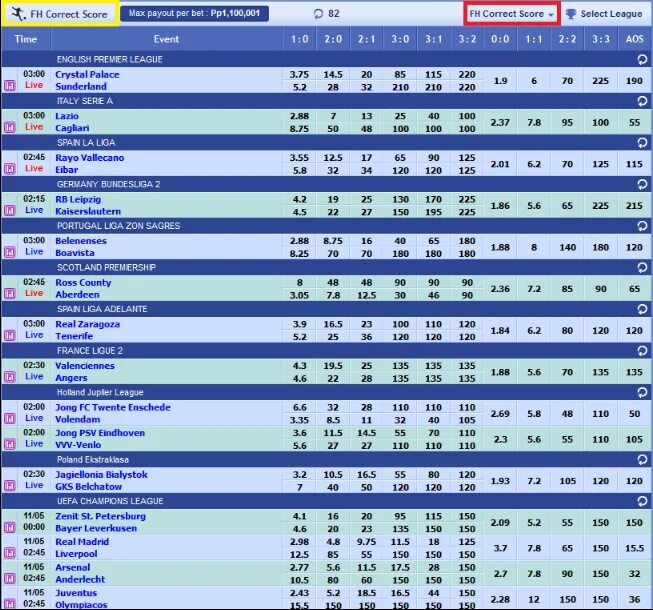
Task: Refresh the English Premier League section
Action: (642, 60)
